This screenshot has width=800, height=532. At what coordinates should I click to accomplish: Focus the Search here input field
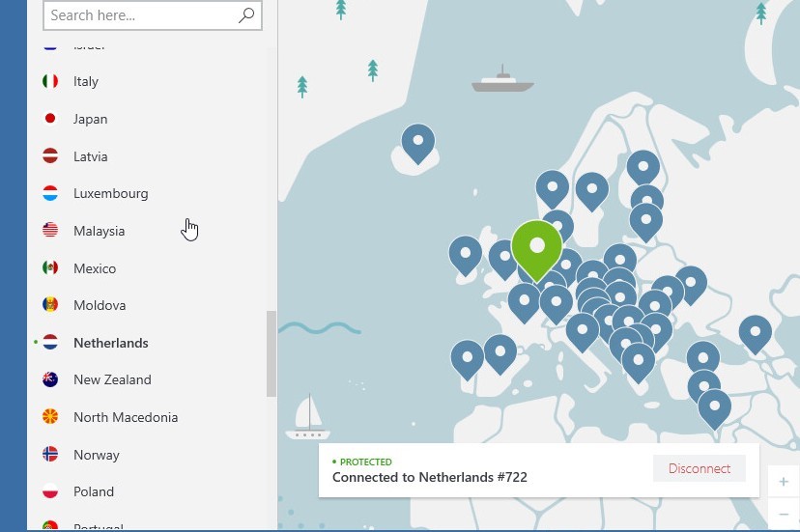click(x=140, y=15)
